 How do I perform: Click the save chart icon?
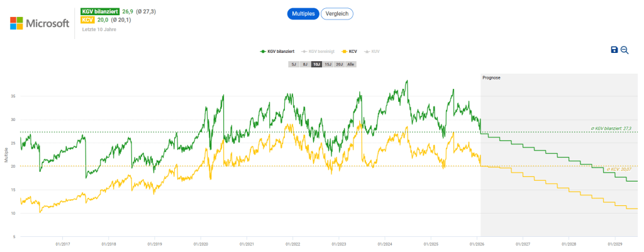coord(614,50)
